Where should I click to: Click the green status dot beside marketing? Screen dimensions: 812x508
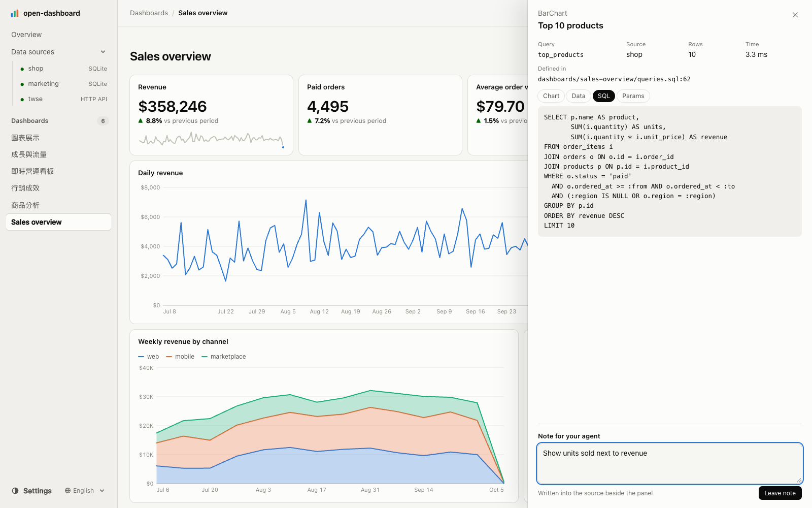click(22, 84)
